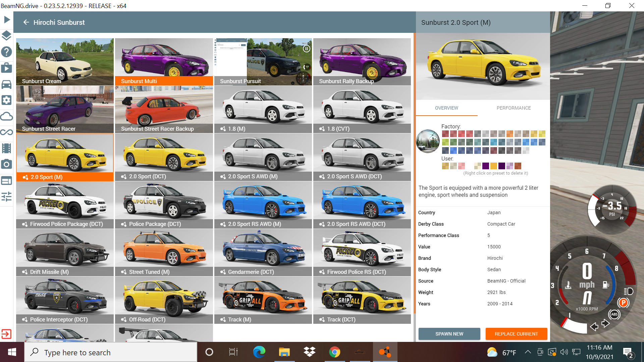Click the paint preview sphere image
Screen dimensions: 644x362
click(428, 141)
